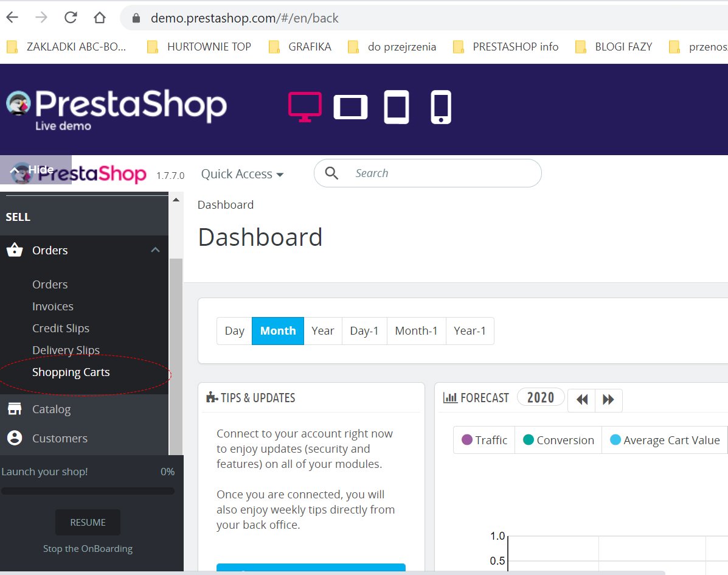Toggle Traffic series in forecast chart

click(484, 440)
